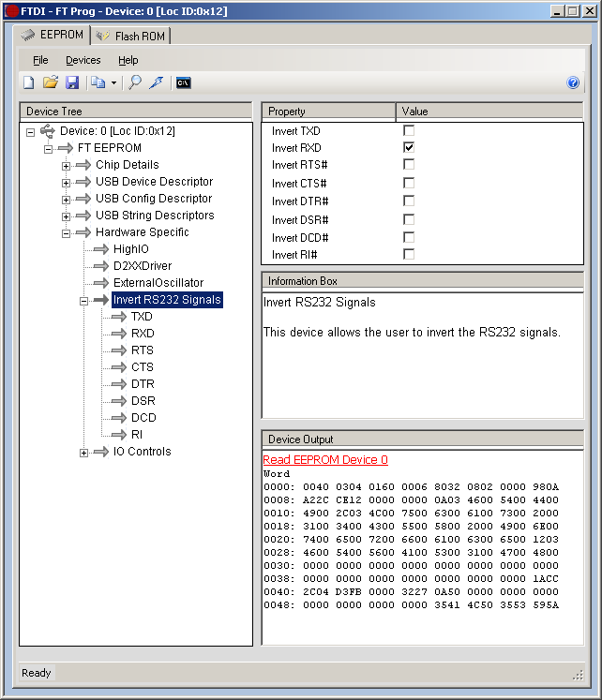Select the ExternalOscillator tree item
The width and height of the screenshot is (602, 700).
[158, 283]
